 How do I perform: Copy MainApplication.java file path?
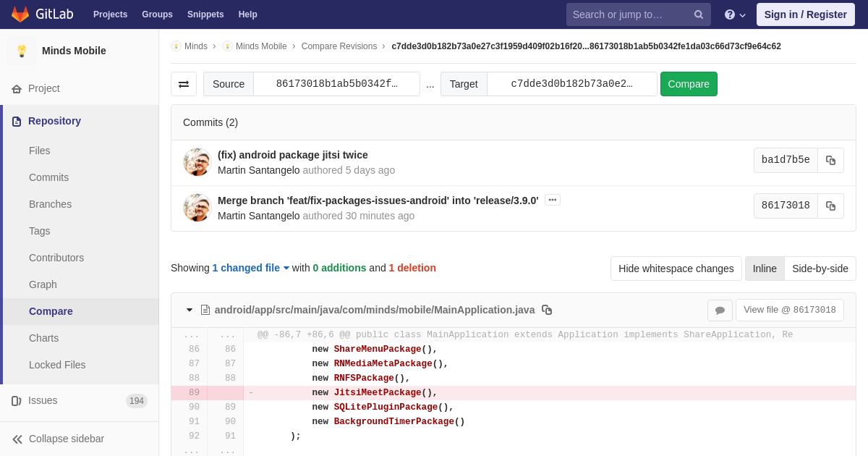(547, 310)
